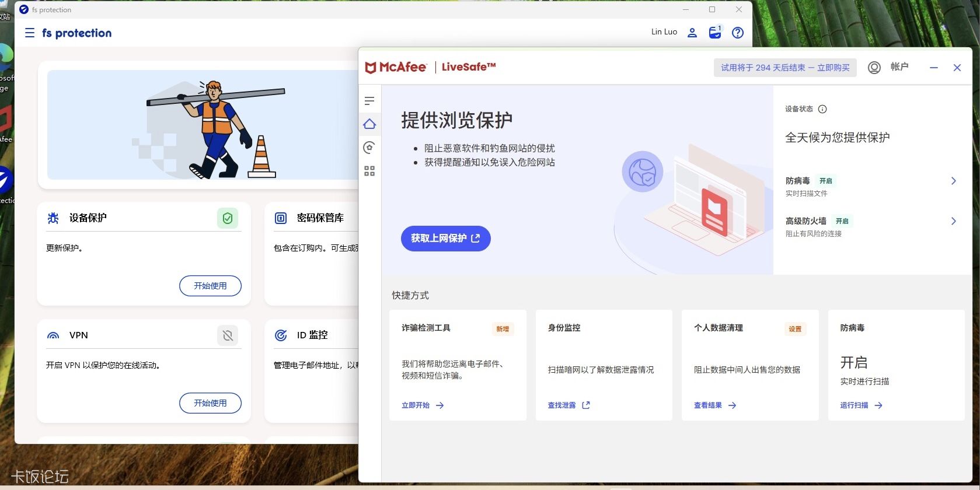The width and height of the screenshot is (980, 490).
Task: Click the 密码保管库 vault icon
Action: (x=281, y=218)
